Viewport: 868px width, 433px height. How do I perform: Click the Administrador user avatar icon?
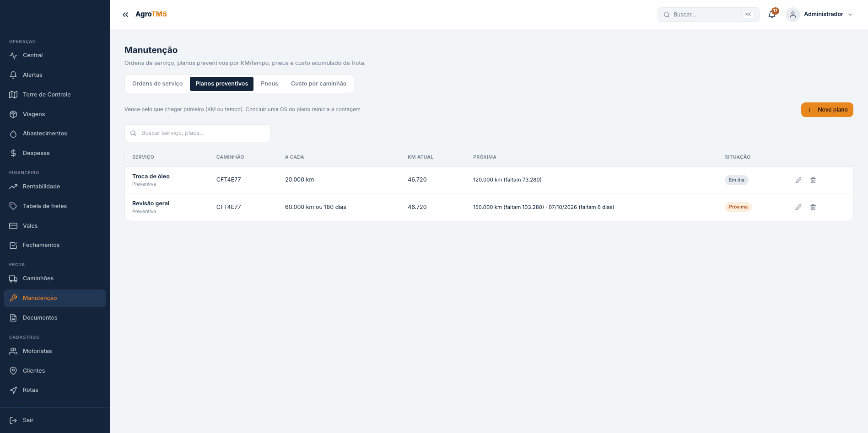tap(793, 15)
